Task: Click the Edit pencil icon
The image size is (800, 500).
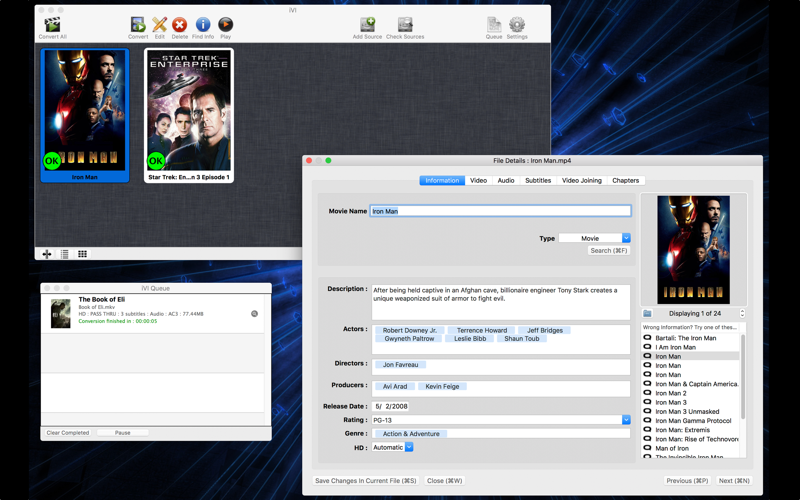Action: tap(159, 25)
